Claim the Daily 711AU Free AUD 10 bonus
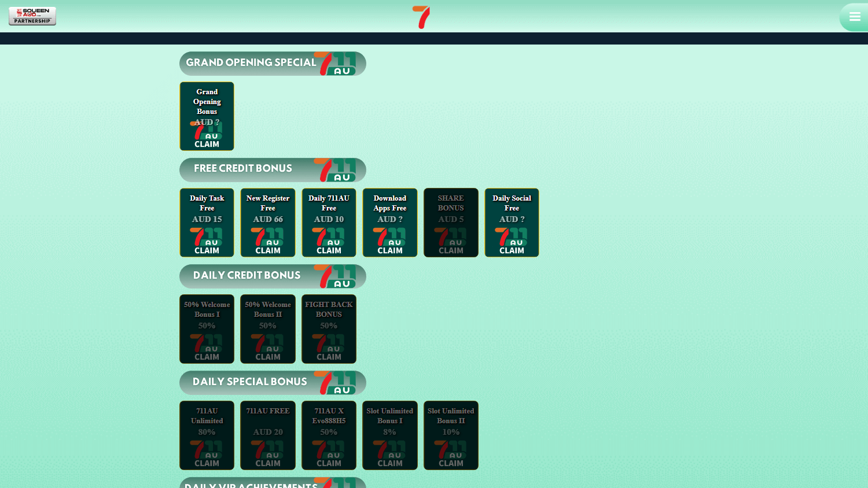The height and width of the screenshot is (488, 868). [x=329, y=251]
